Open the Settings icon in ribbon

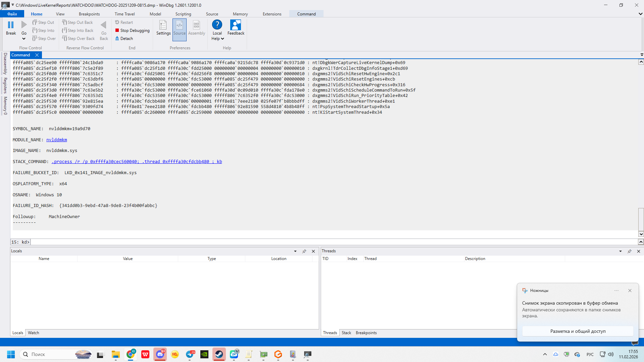point(163,25)
